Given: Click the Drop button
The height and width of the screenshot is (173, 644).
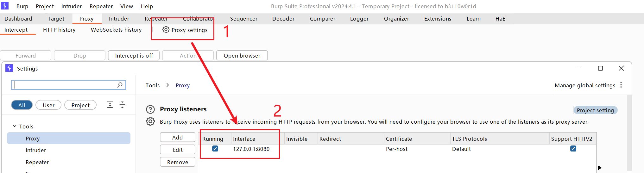Looking at the screenshot, I should 80,56.
